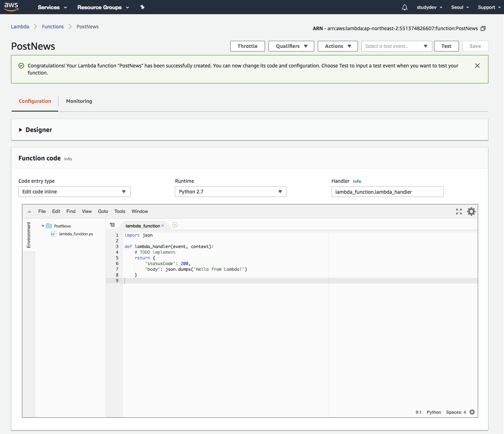Image resolution: width=504 pixels, height=434 pixels.
Task: Copy the function ARN to clipboard
Action: (x=483, y=28)
